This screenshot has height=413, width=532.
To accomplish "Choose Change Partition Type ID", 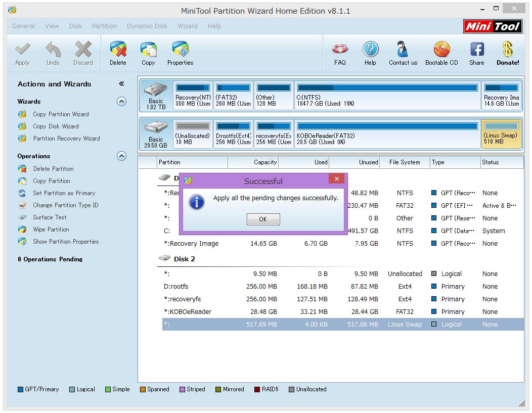I will [x=65, y=205].
